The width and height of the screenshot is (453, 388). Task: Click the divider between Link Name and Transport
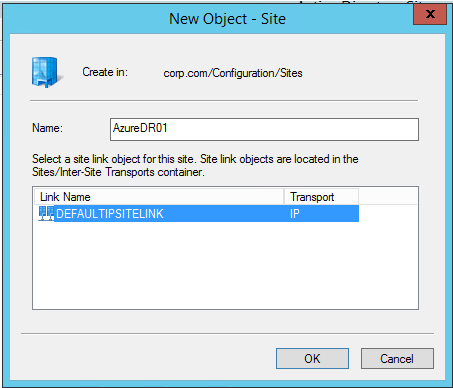[284, 197]
